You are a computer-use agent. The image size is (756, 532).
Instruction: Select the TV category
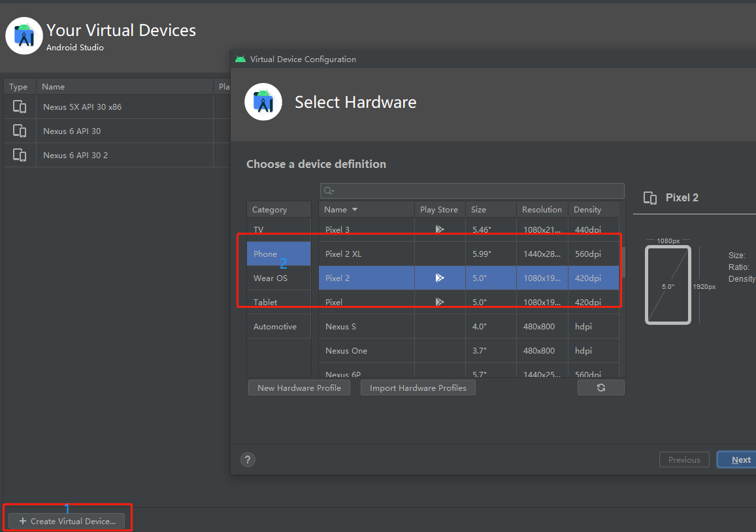259,229
